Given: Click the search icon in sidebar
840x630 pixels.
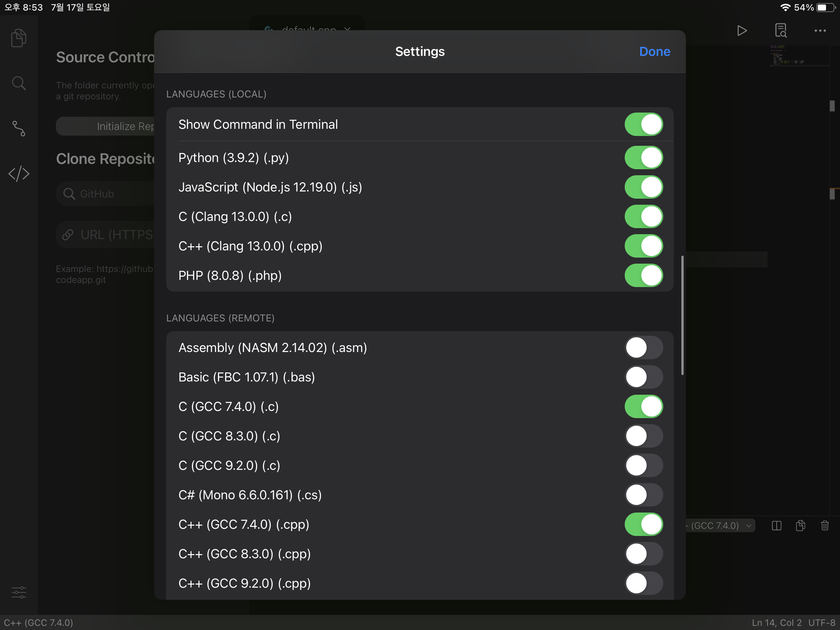Looking at the screenshot, I should click(x=19, y=83).
